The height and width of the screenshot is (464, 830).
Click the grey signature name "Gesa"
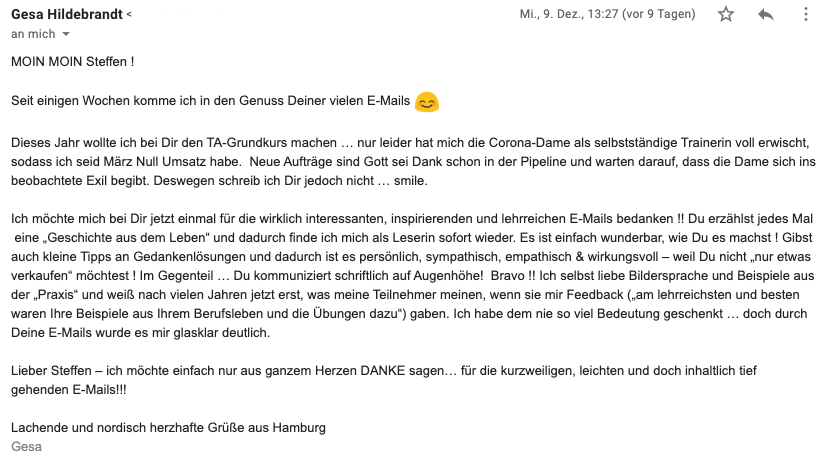(27, 446)
